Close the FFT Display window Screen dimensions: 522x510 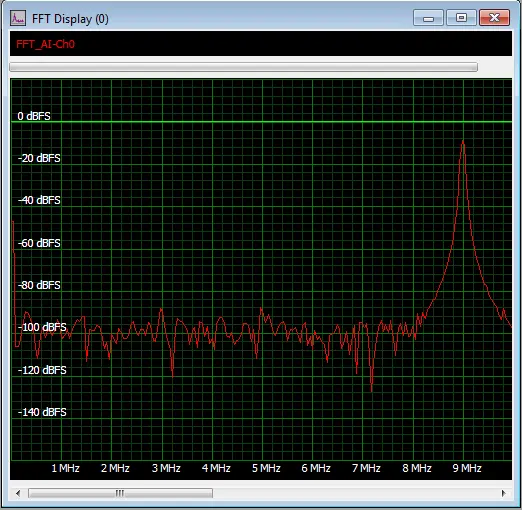(x=494, y=18)
